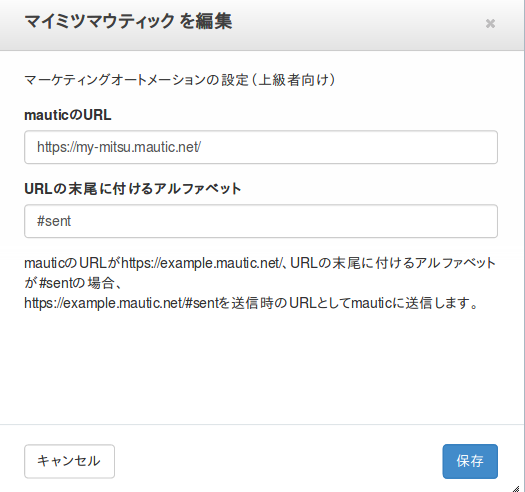Focus the URLの末尾に付けるアルファベット field
525x492 pixels.
point(261,221)
